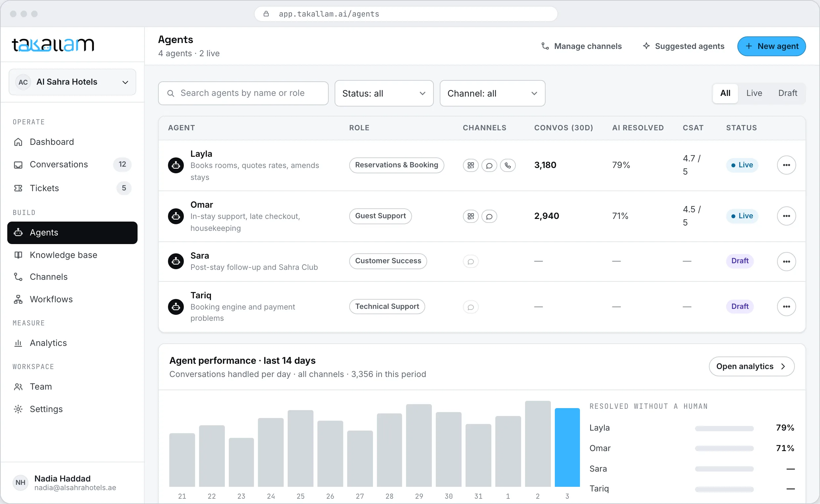Open more options for Sara
The height and width of the screenshot is (504, 820).
coord(786,261)
